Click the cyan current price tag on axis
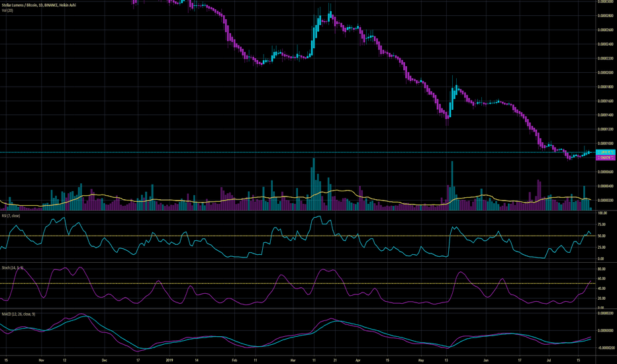The height and width of the screenshot is (364, 617). click(x=606, y=152)
